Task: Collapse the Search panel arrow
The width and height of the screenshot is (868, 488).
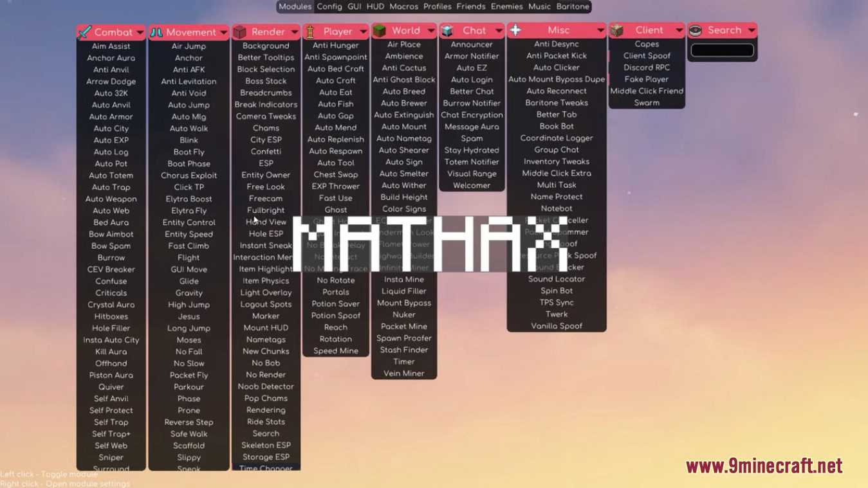Action: (x=751, y=30)
